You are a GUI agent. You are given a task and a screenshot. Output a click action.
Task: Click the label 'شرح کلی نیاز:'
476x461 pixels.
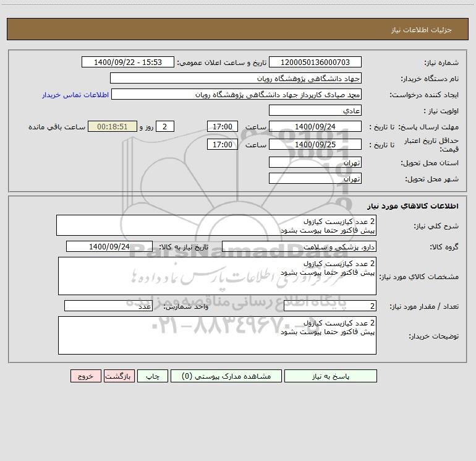[436, 226]
